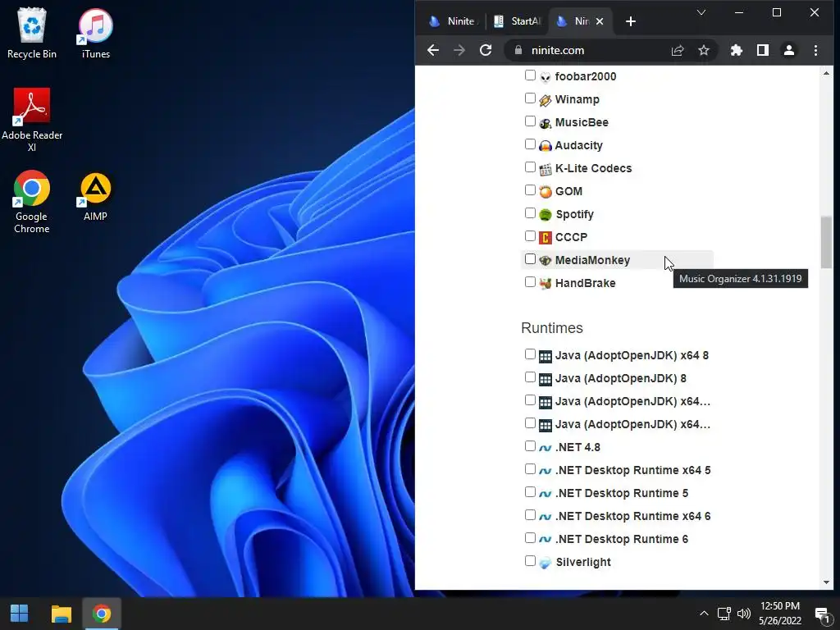840x630 pixels.
Task: Open the Google Chrome desktop shortcut
Action: [32, 202]
